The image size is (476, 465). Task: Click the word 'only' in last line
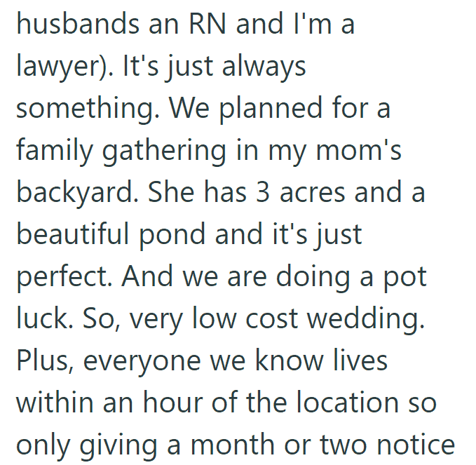(x=43, y=445)
